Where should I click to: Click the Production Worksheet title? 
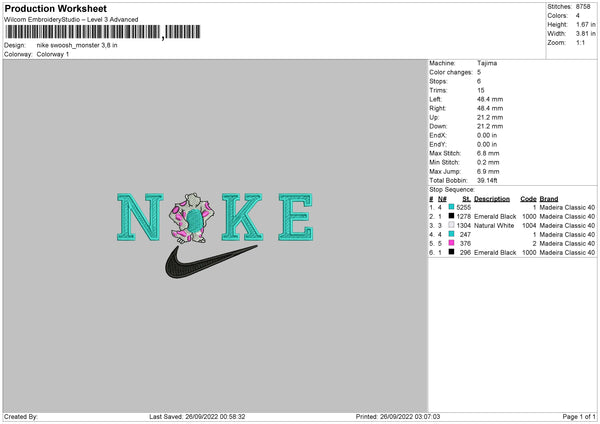(55, 8)
